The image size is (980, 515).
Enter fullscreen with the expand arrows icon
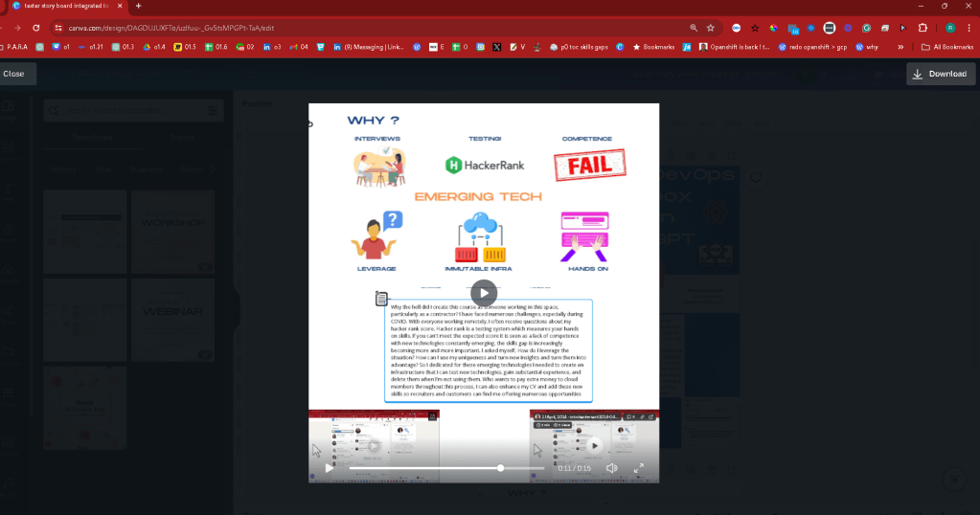click(639, 468)
